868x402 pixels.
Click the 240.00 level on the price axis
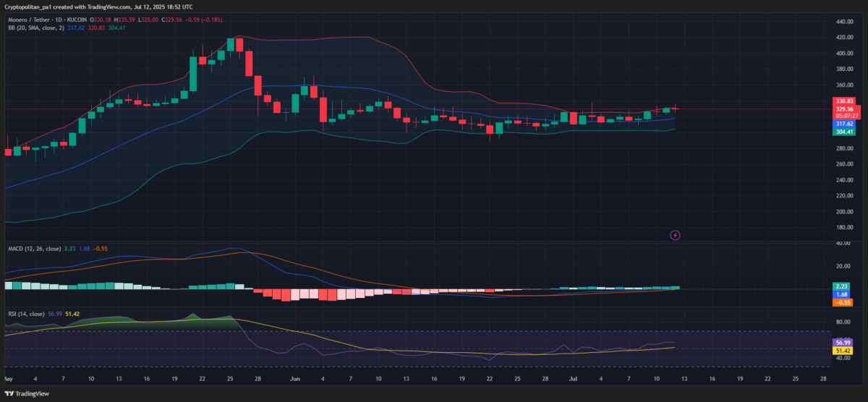(845, 180)
